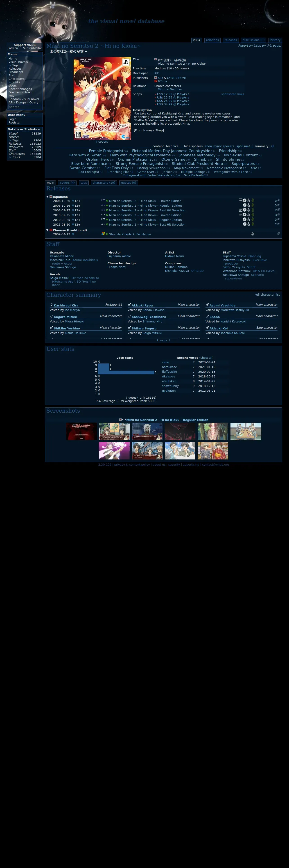Click the flag icon above the screenshots heading link
The height and width of the screenshot is (868, 289).
120,420
